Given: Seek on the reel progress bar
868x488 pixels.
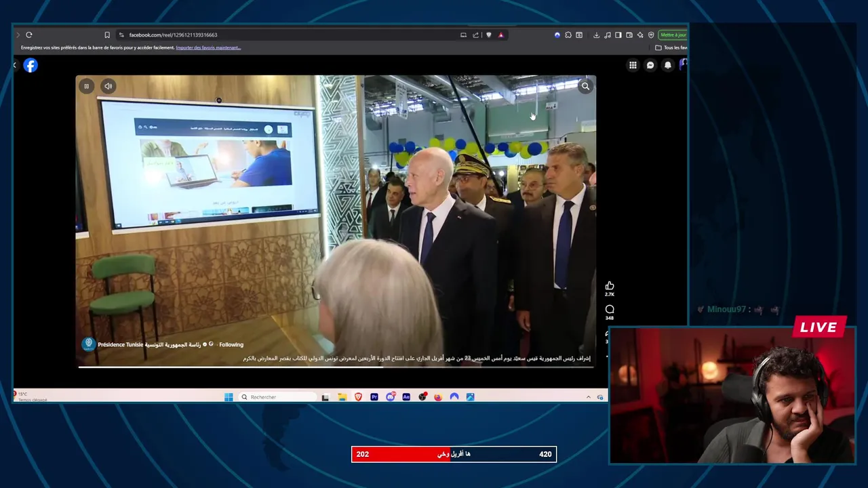Looking at the screenshot, I should coord(336,367).
